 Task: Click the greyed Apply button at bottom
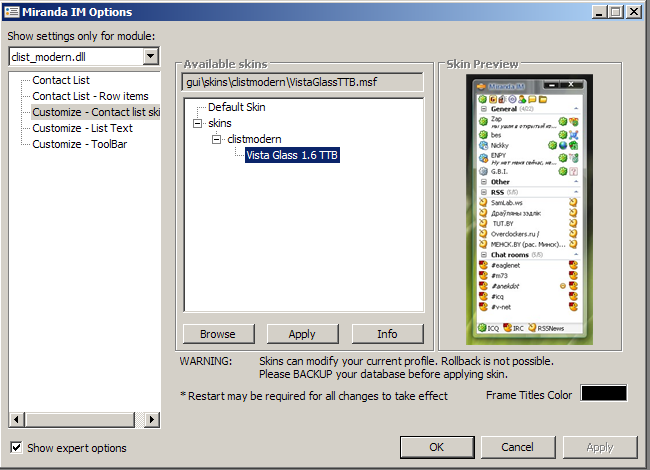tap(599, 447)
